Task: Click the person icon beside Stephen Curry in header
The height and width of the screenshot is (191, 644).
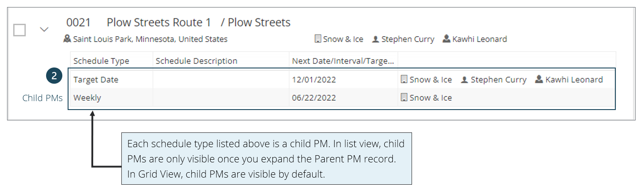Action: (x=376, y=39)
